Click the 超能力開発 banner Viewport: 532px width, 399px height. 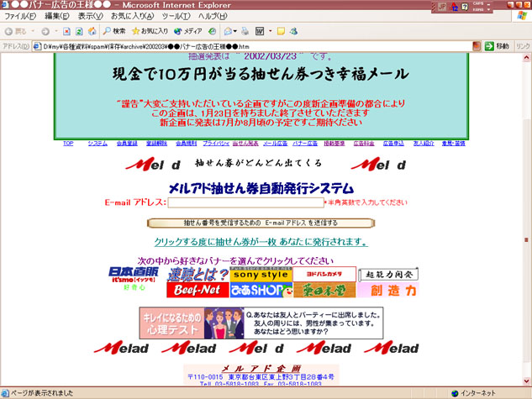[x=388, y=274]
